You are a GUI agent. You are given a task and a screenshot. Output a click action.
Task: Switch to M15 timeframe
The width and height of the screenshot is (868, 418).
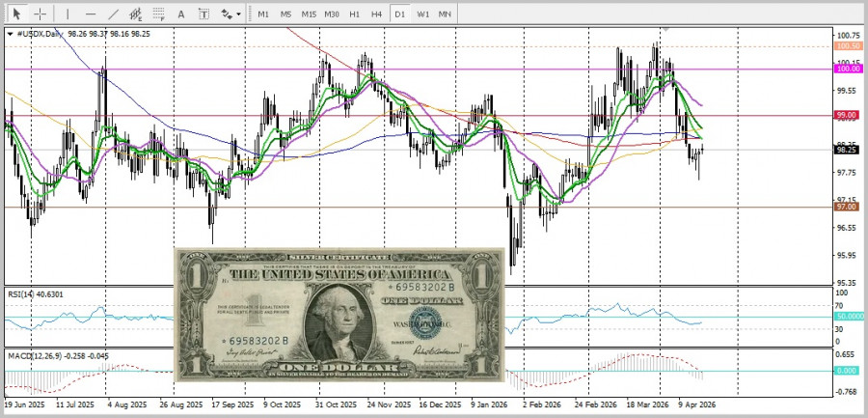(309, 14)
